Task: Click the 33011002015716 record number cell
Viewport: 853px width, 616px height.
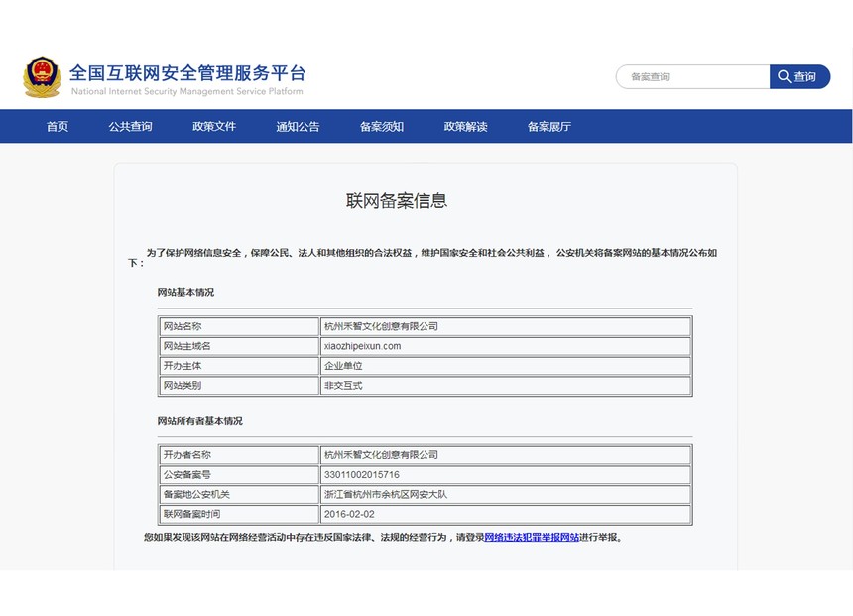Action: click(x=506, y=474)
